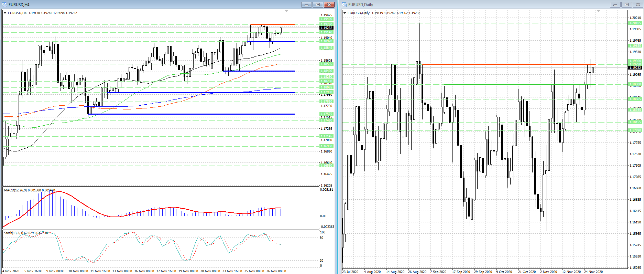Click the '24 Nov 2020' date label in Daily chart
The width and height of the screenshot is (644, 274).
(x=593, y=272)
